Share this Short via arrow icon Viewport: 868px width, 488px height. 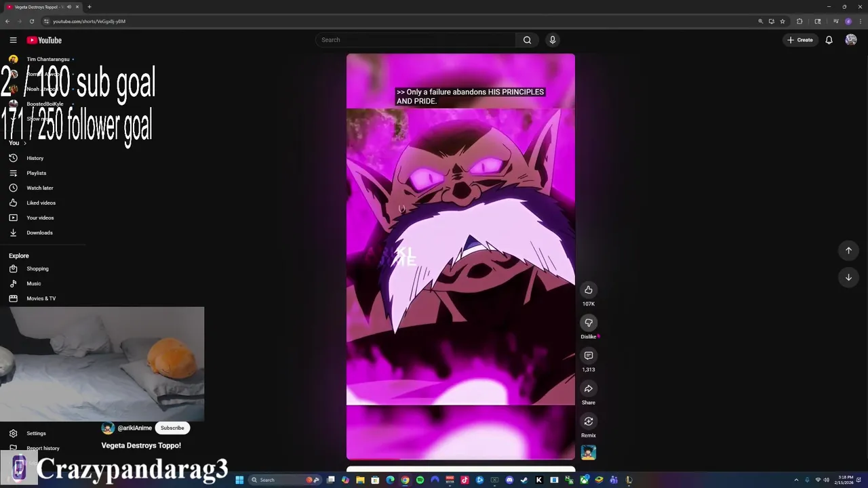click(x=589, y=388)
